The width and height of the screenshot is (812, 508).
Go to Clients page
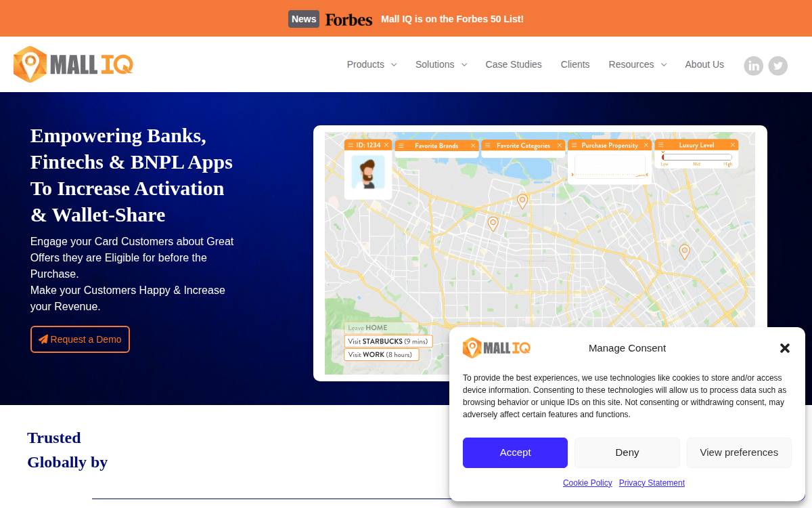click(x=575, y=64)
